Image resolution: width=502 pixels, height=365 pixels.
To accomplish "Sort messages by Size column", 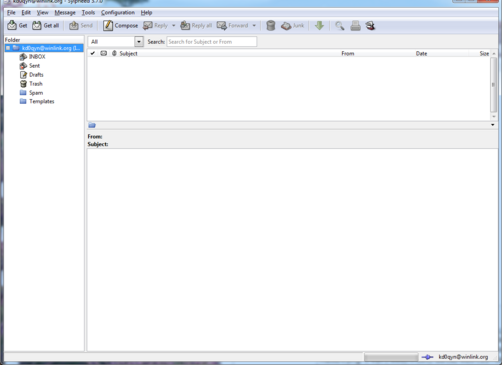I will coord(484,53).
